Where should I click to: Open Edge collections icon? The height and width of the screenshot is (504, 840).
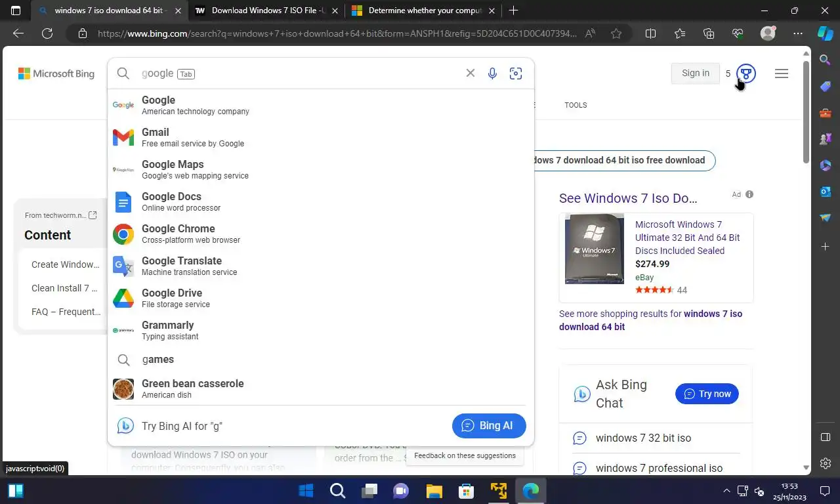point(709,33)
